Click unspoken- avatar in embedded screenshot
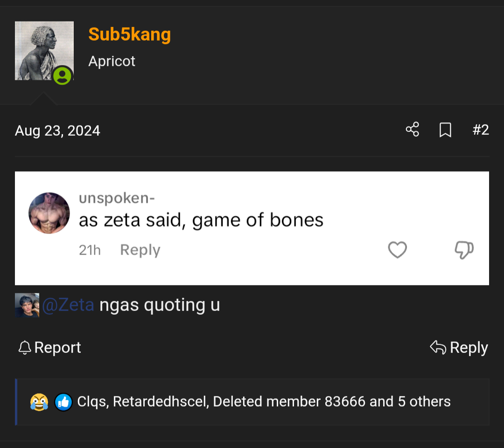Screen dimensions: 504x448 click(49, 213)
